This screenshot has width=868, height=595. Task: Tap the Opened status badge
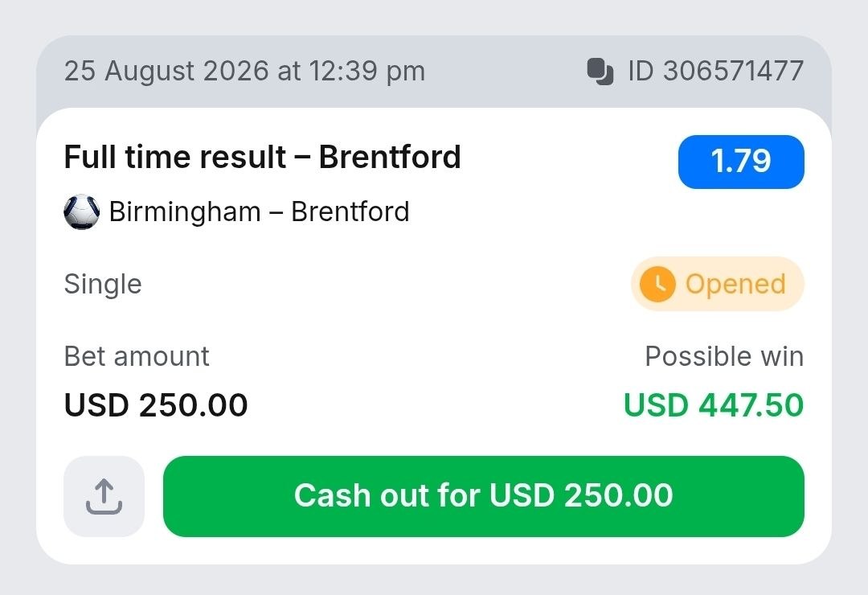point(718,284)
